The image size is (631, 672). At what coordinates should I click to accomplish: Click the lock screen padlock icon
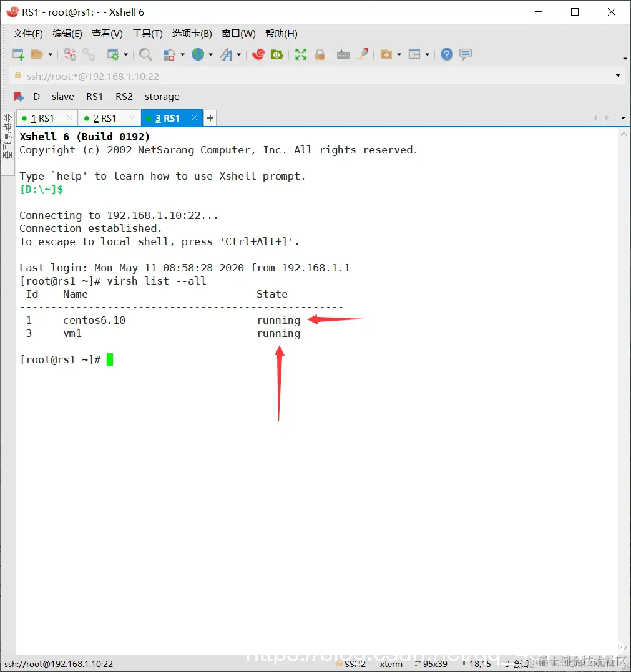(x=320, y=54)
